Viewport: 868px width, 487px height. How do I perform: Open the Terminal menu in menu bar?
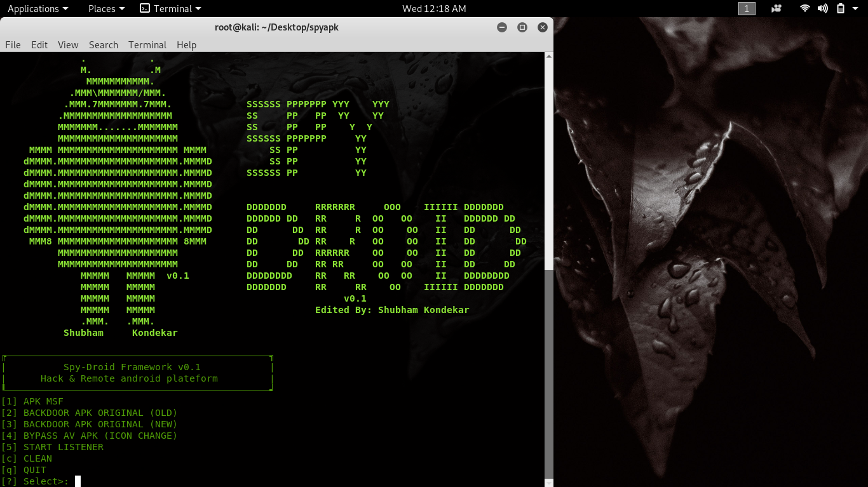coord(147,44)
